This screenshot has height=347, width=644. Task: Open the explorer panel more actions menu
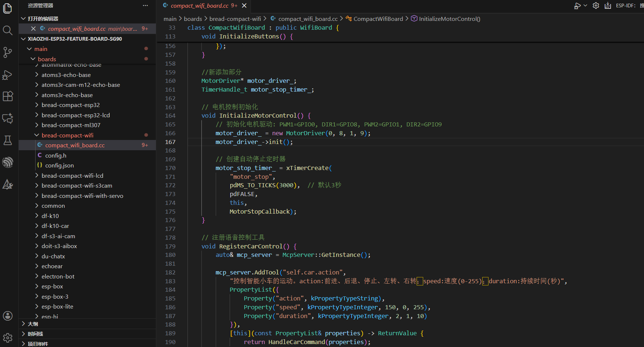click(x=145, y=5)
